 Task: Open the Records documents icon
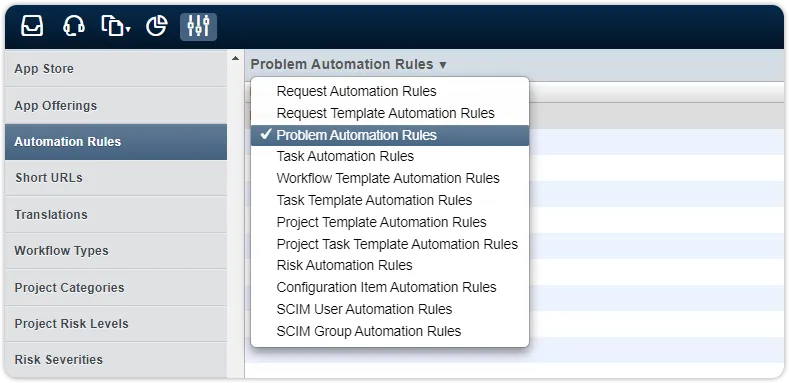pos(115,26)
